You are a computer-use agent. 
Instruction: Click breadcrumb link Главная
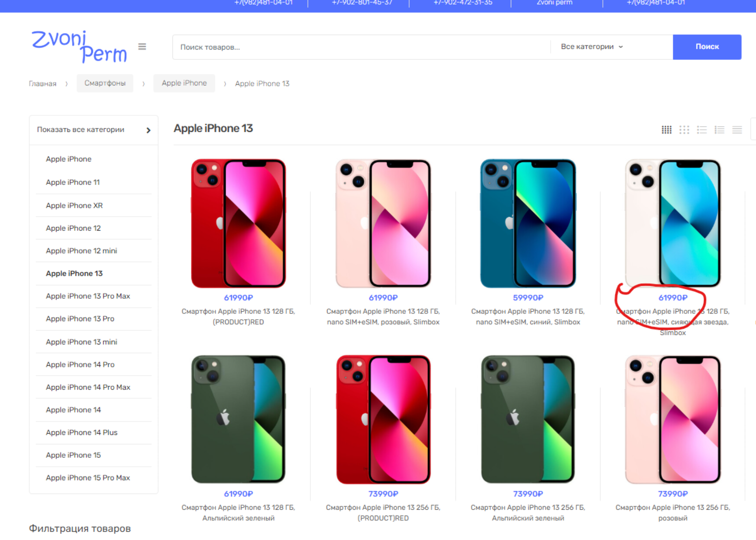pos(42,83)
